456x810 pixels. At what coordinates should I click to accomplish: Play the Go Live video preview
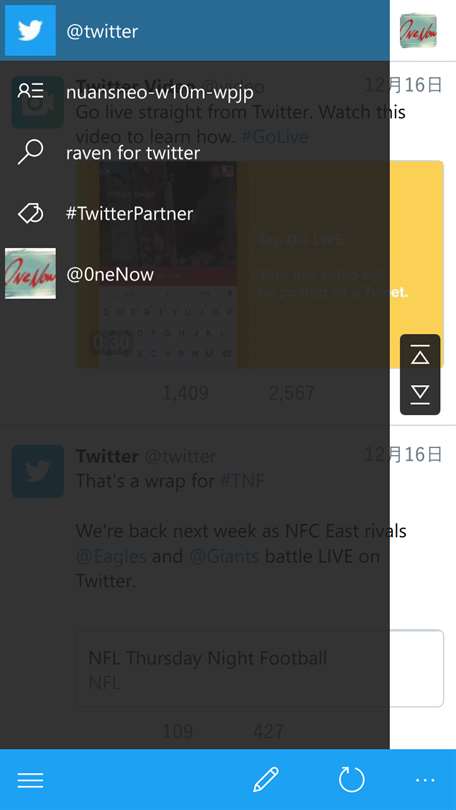coord(260,264)
